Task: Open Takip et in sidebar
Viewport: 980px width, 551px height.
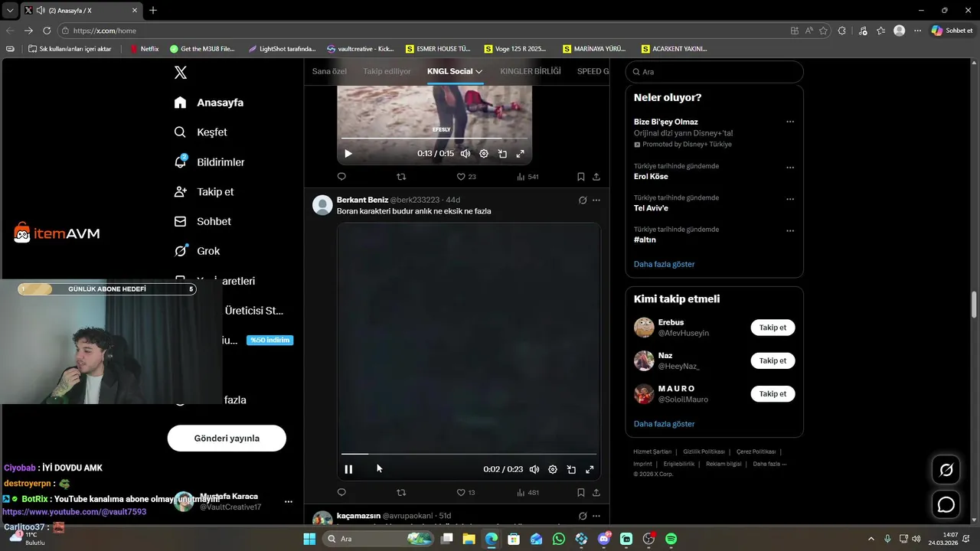Action: pyautogui.click(x=204, y=192)
